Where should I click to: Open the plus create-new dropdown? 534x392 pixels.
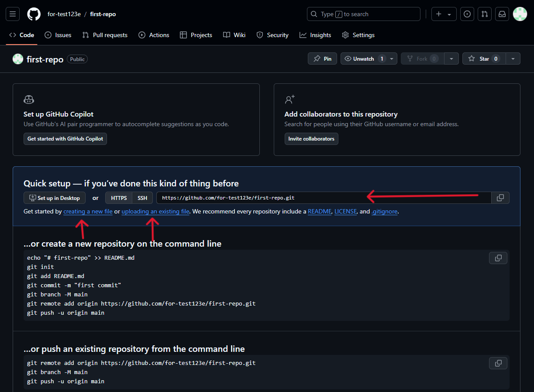click(x=443, y=14)
